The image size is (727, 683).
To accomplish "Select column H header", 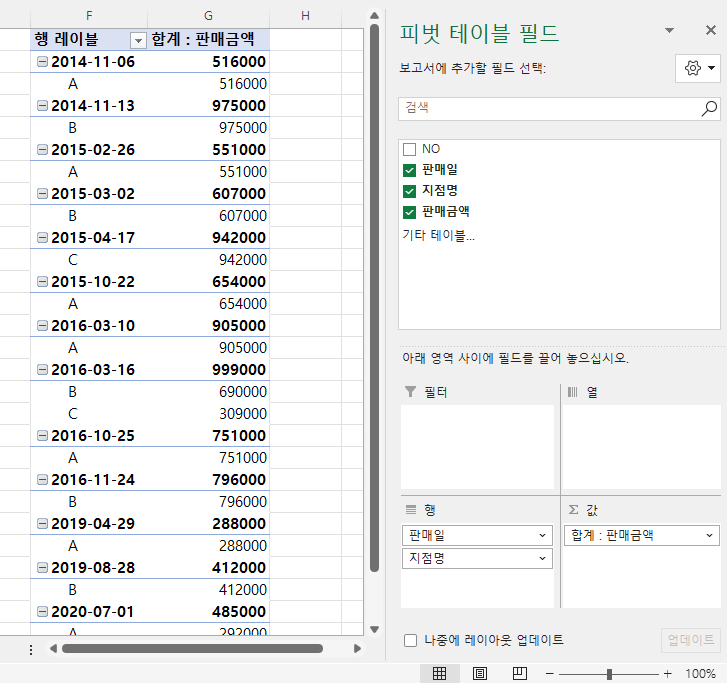I will [x=306, y=16].
